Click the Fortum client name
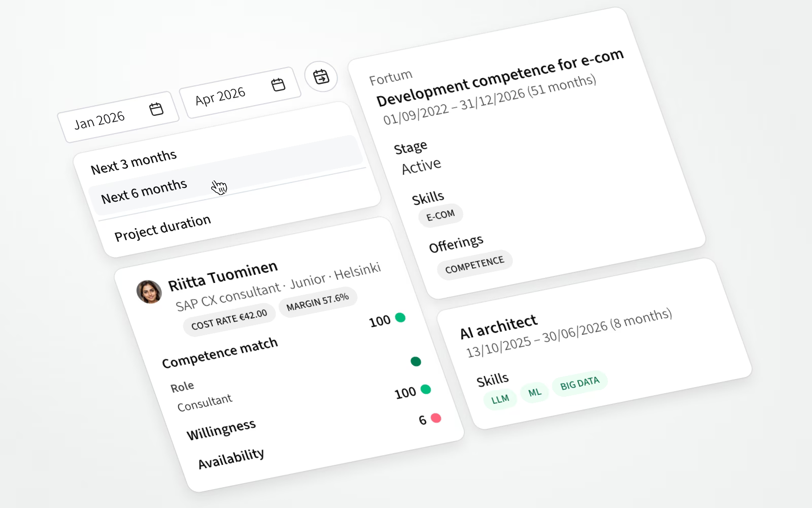This screenshot has height=508, width=812. (x=391, y=78)
